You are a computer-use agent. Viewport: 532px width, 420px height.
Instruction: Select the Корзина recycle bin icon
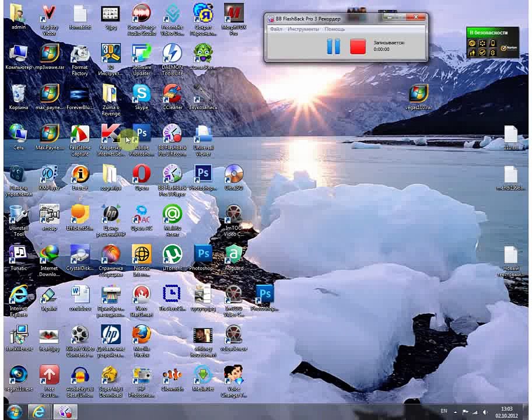[18, 97]
